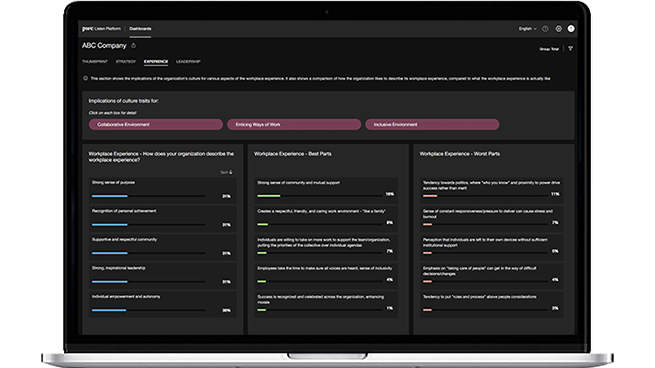655x368 pixels.
Task: Switch to the Thumbprint tab
Action: pos(95,61)
